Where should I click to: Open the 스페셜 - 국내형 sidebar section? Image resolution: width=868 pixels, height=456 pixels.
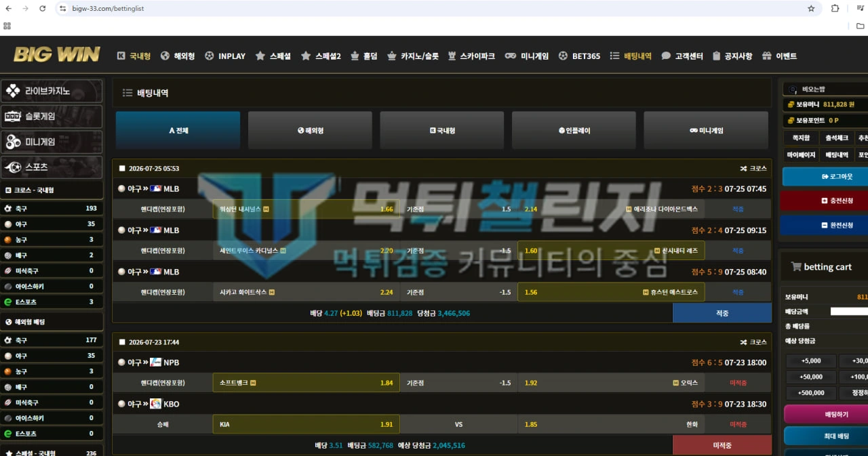point(52,453)
